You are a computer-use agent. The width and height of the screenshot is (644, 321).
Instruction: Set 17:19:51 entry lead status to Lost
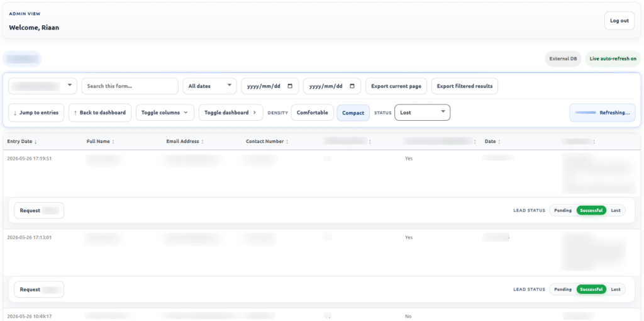coord(615,210)
